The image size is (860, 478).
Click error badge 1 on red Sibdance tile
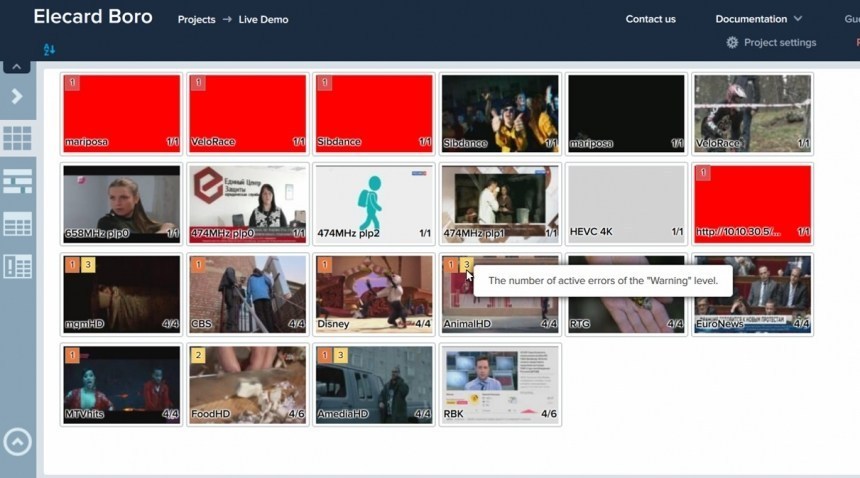click(325, 83)
